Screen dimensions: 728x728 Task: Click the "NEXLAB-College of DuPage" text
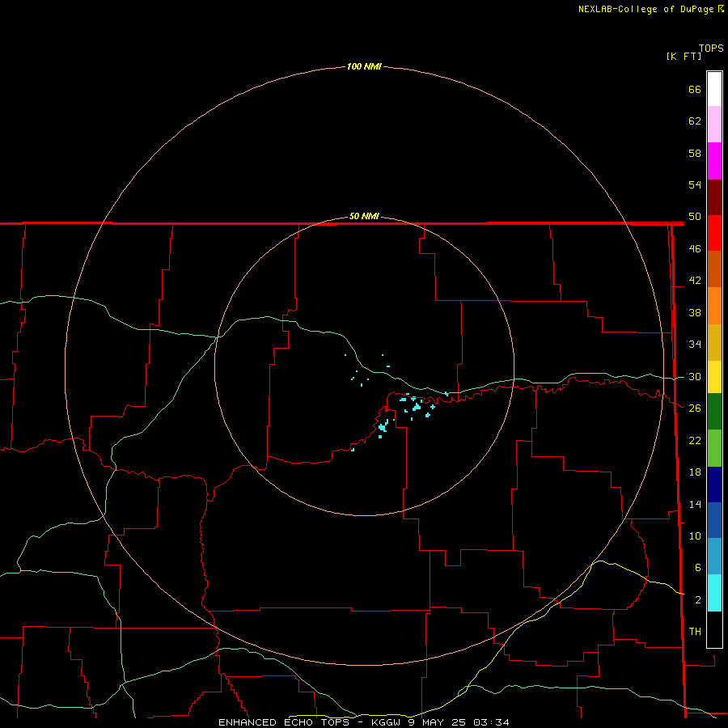pyautogui.click(x=645, y=9)
